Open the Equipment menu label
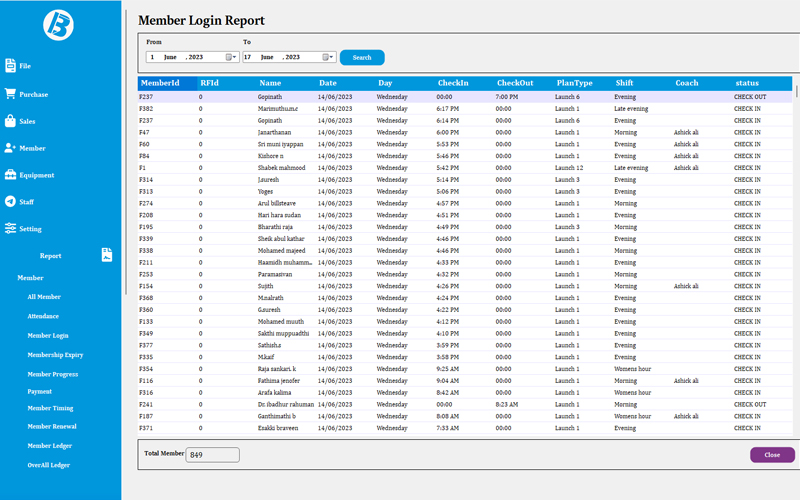This screenshot has height=500, width=800. click(x=37, y=175)
